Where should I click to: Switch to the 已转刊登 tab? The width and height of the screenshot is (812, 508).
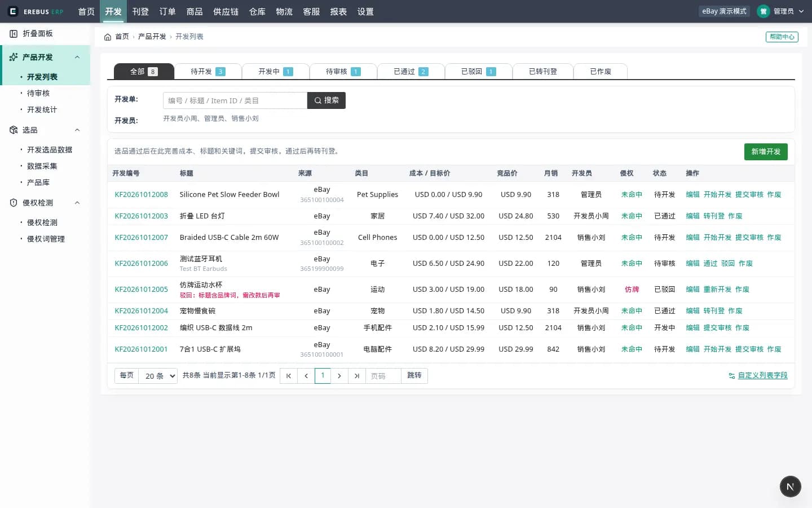point(543,72)
